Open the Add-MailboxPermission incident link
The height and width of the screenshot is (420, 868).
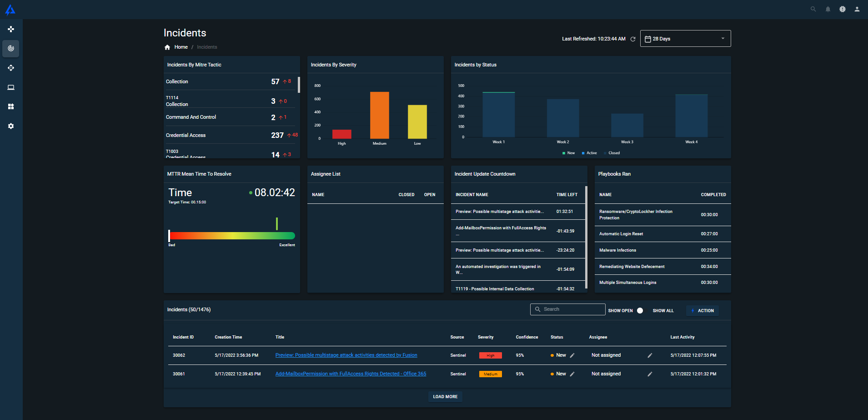[351, 374]
